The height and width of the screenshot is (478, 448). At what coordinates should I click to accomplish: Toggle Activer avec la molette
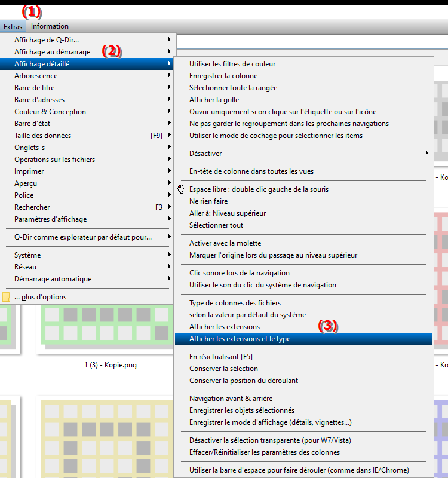pos(303,243)
